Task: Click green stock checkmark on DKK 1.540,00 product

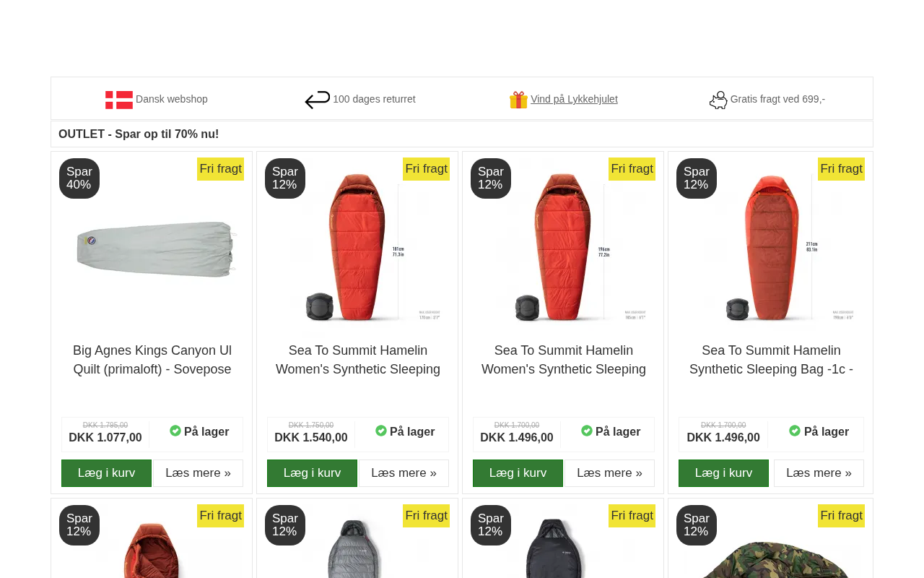Action: coord(381,431)
